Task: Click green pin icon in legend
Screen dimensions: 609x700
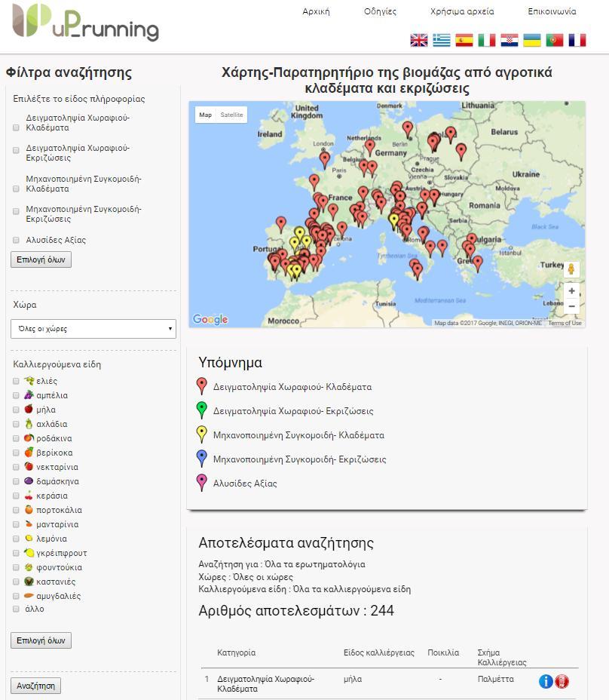Action: pyautogui.click(x=202, y=410)
